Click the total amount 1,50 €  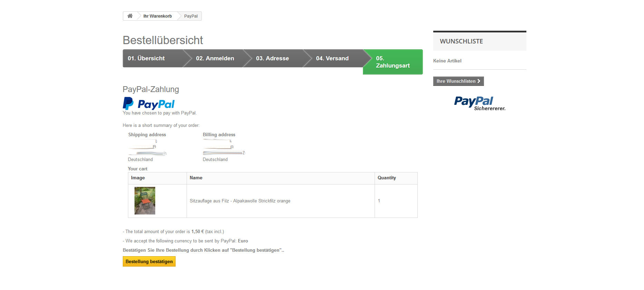tap(198, 232)
